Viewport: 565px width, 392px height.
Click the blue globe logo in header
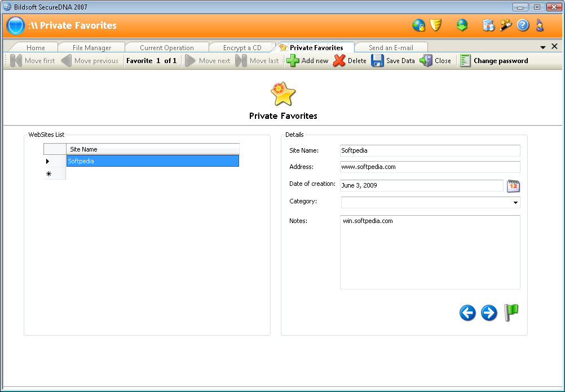(x=15, y=25)
